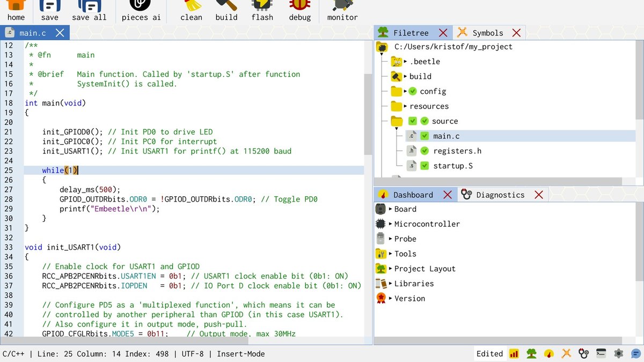Expand the Microcontroller section
644x362 pixels.
(391, 224)
